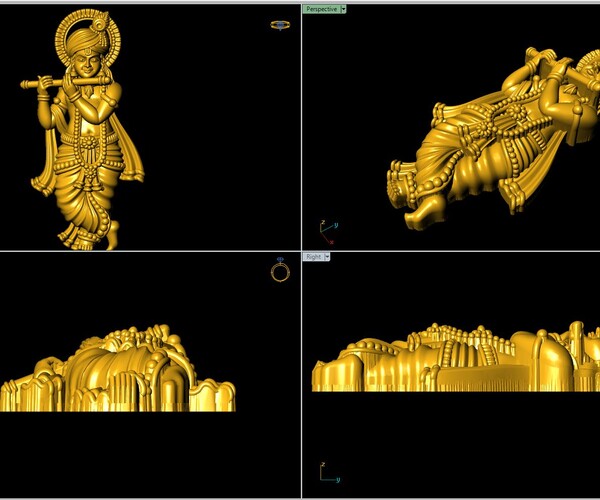Click the Right viewport label
Image resolution: width=600 pixels, height=500 pixels.
pos(313,257)
